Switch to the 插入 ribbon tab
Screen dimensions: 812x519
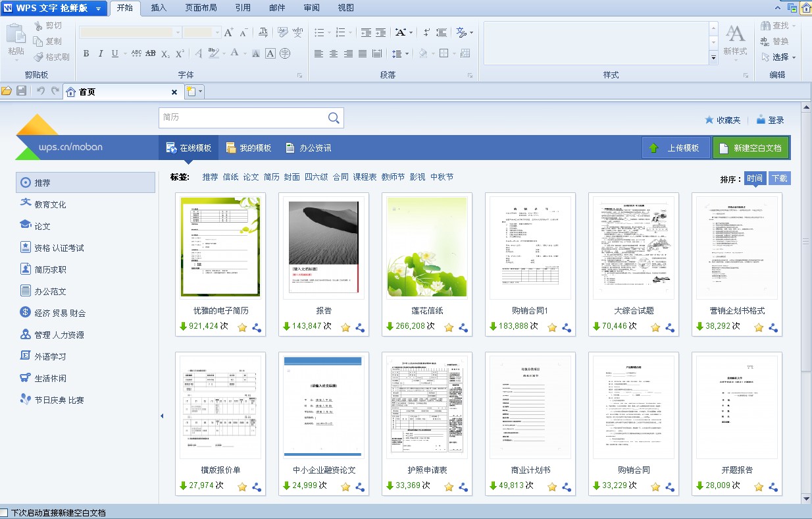(159, 8)
